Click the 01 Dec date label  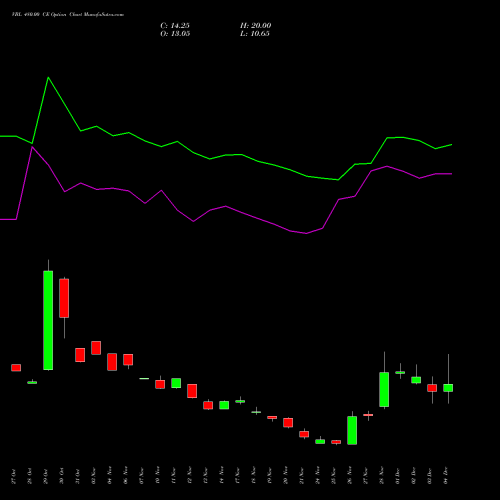(397, 476)
